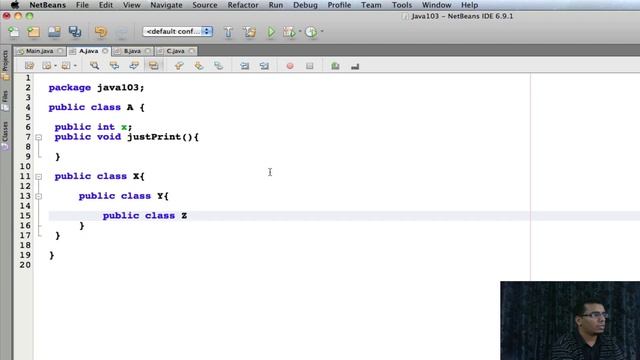Click the editor Forward navigation icon
The height and width of the screenshot is (360, 640).
coord(66,66)
